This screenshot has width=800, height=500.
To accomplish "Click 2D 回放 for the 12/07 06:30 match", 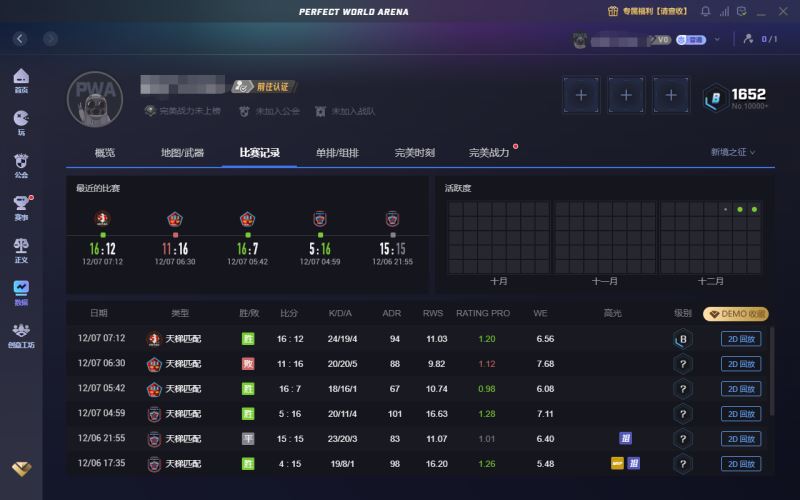I will [x=741, y=364].
